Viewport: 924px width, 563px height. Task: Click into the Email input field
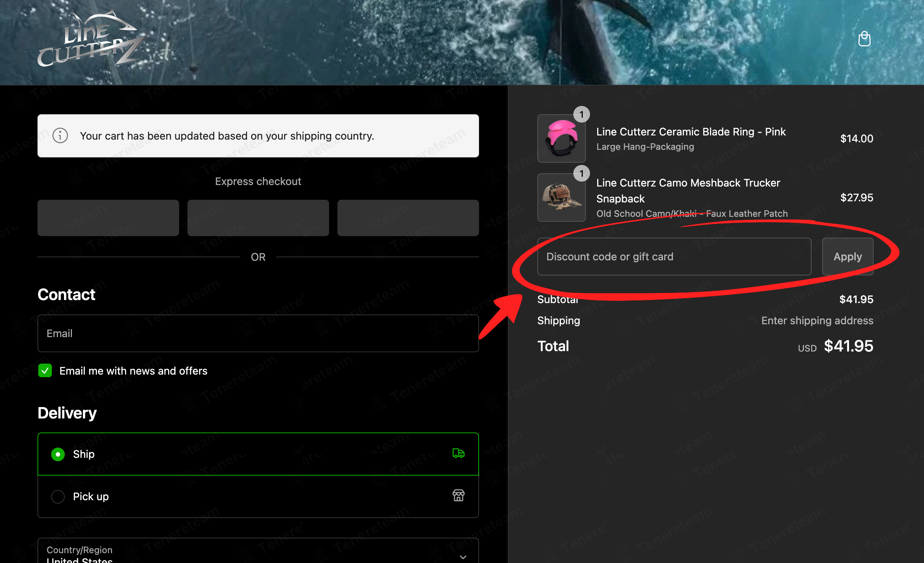tap(258, 333)
